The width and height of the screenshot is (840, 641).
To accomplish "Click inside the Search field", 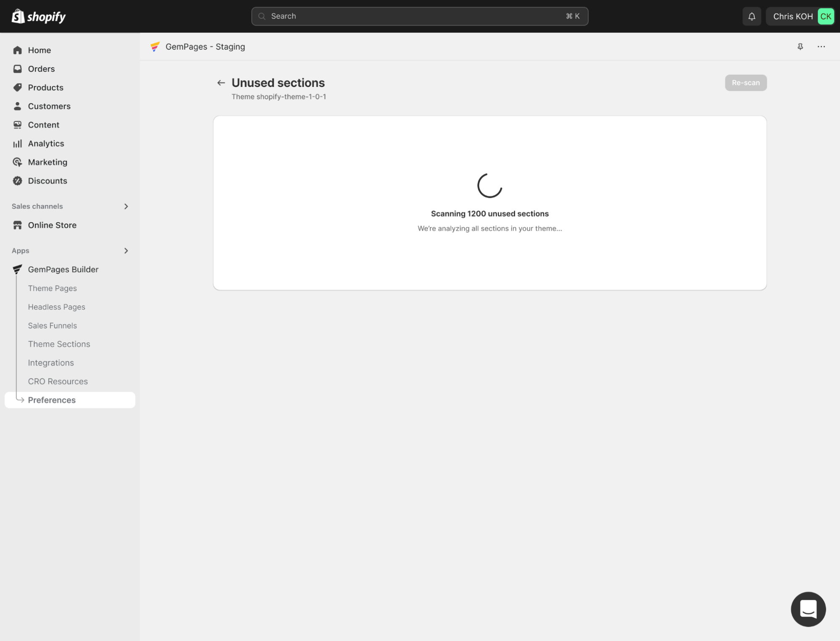I will pos(419,16).
